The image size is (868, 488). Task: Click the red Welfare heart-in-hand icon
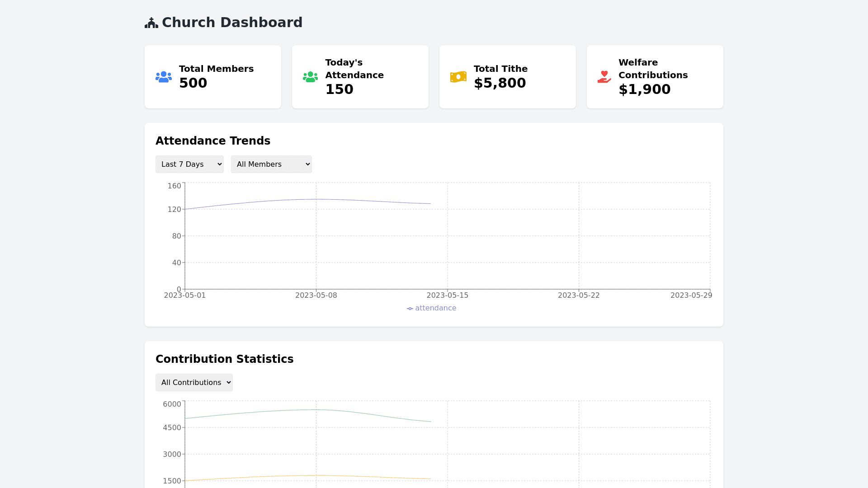coord(604,77)
